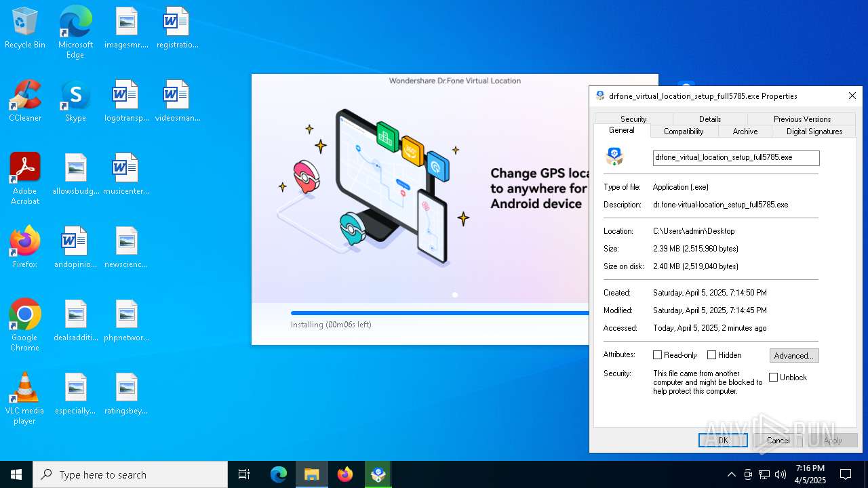The height and width of the screenshot is (488, 868).
Task: Select the allowsbudg image file icon
Action: pos(75,174)
